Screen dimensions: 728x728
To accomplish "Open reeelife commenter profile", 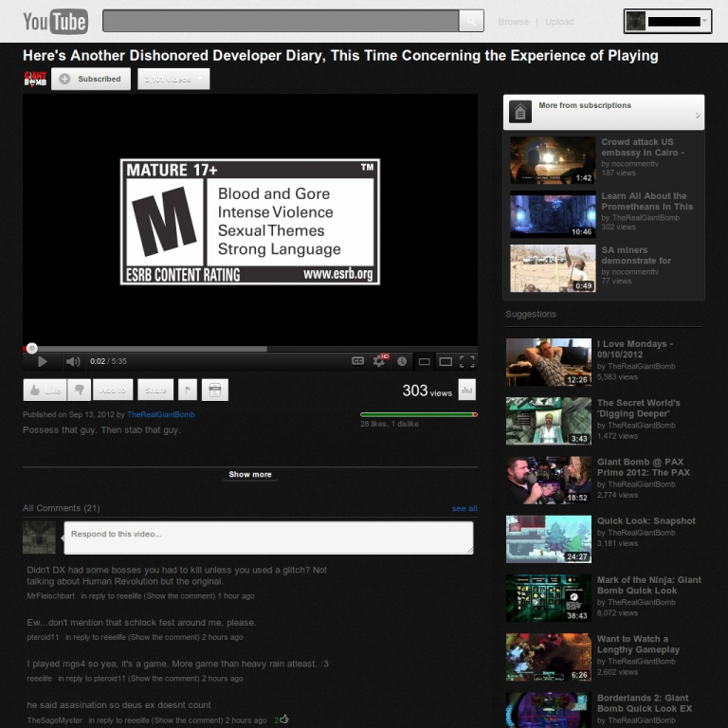I will [39, 679].
